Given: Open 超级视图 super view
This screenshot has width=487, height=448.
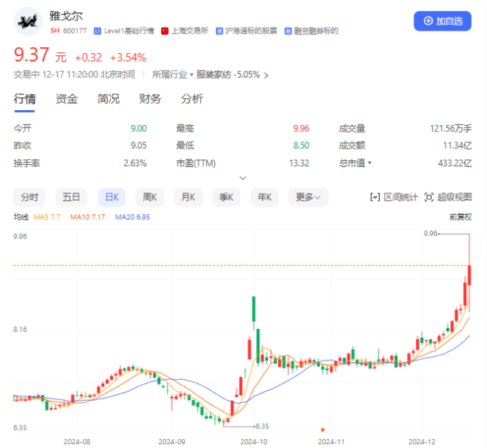Looking at the screenshot, I should click(448, 197).
